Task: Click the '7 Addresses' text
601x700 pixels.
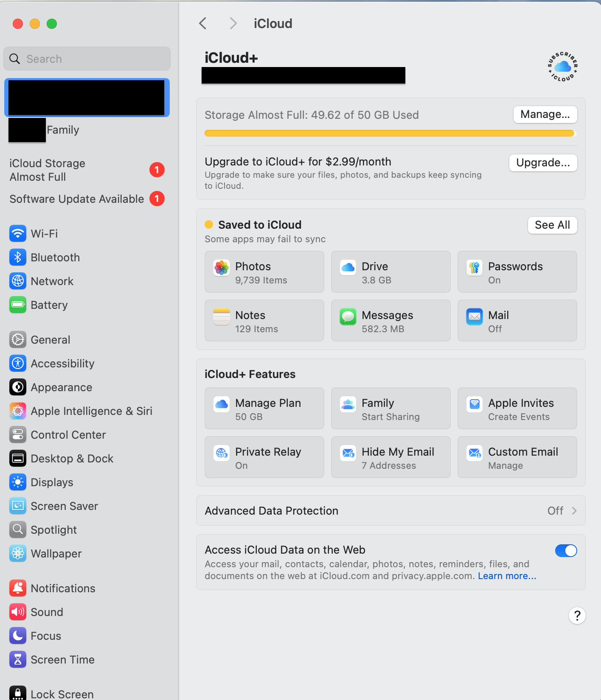Action: (389, 465)
